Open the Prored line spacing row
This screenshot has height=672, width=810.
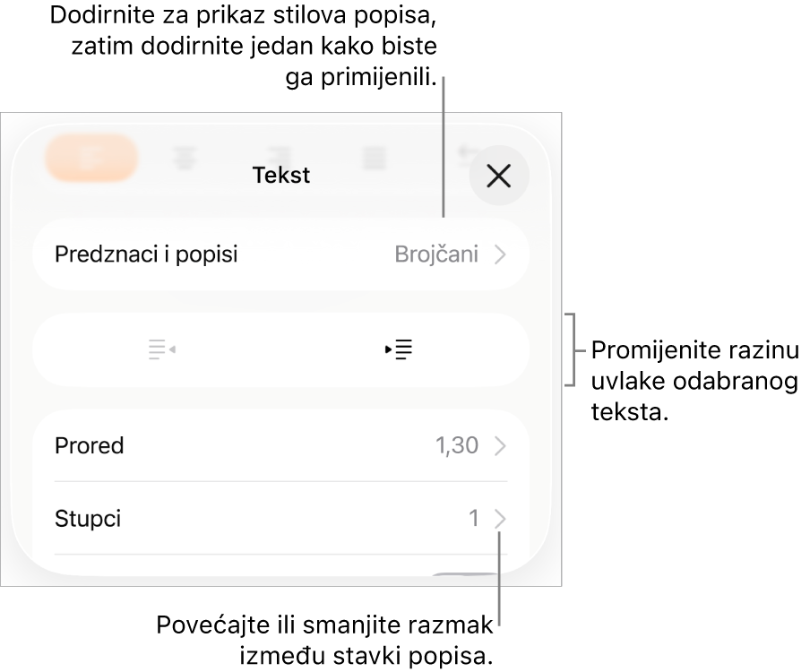coord(281,446)
